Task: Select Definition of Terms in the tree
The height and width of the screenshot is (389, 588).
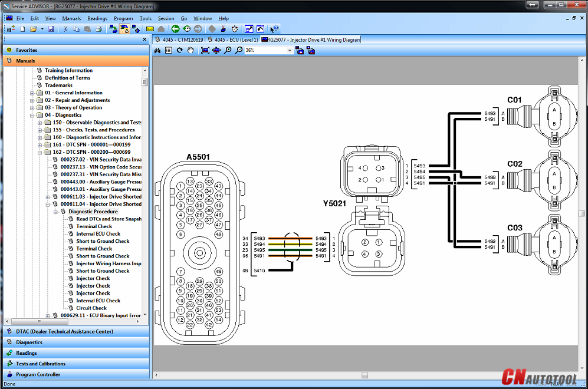Action: (x=67, y=78)
